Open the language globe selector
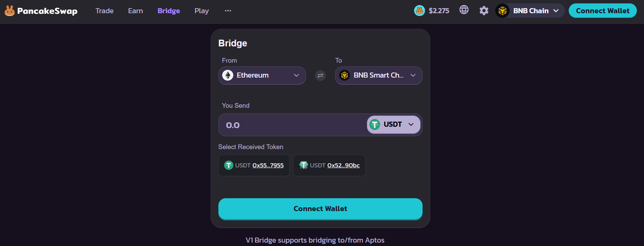644x246 pixels. tap(464, 10)
